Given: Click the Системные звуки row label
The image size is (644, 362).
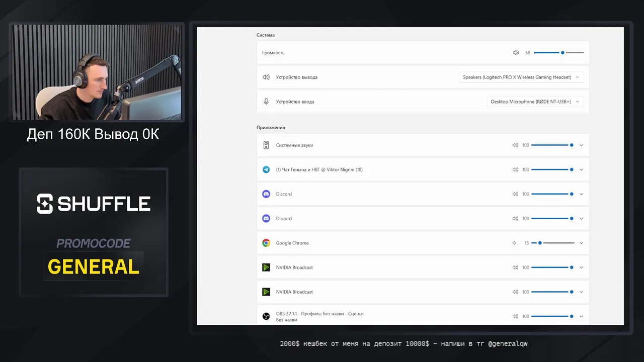Looking at the screenshot, I should pyautogui.click(x=294, y=145).
